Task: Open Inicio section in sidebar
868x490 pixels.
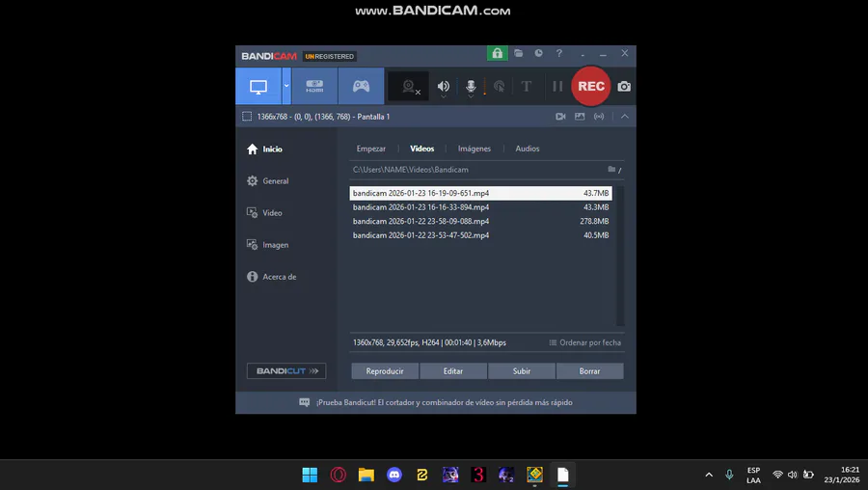Action: pos(264,149)
